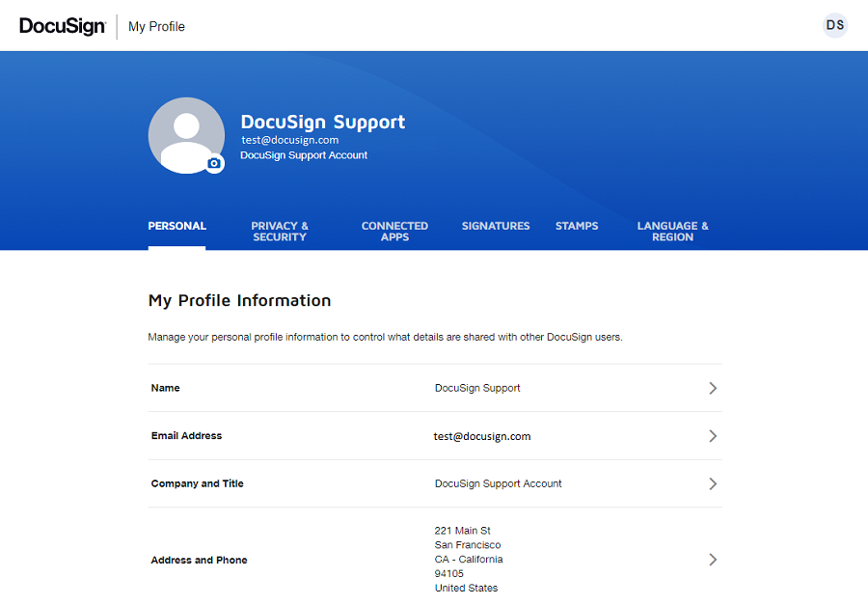Click the banner email test@docusign.com

pyautogui.click(x=290, y=140)
